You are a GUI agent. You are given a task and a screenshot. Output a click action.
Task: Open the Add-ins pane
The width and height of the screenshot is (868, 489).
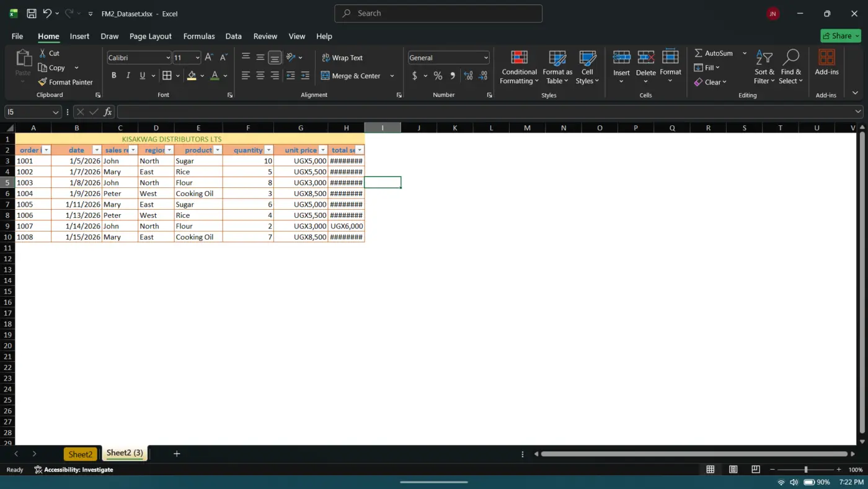[826, 63]
